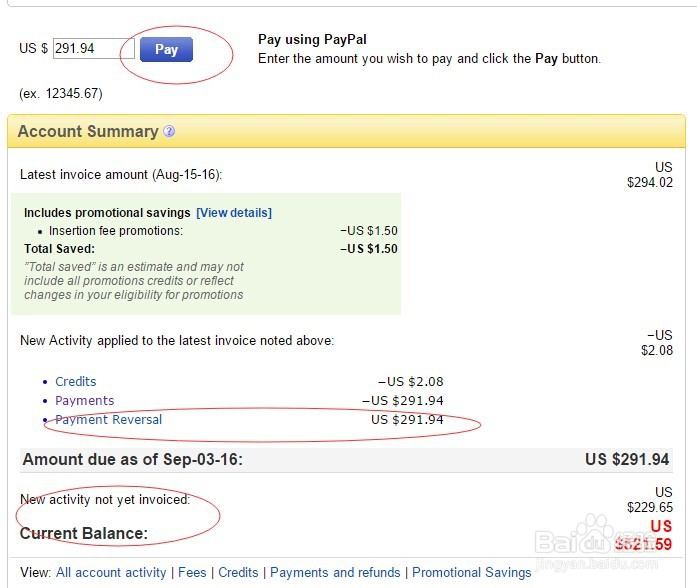View All account activity
This screenshot has height=588, width=697.
(111, 573)
